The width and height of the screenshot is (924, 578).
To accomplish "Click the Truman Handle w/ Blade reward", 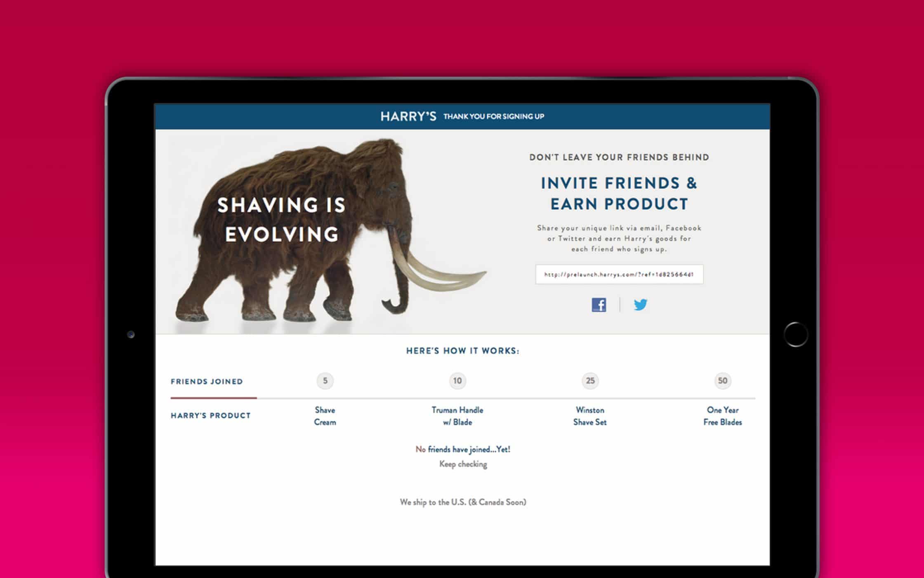I will coord(457,416).
